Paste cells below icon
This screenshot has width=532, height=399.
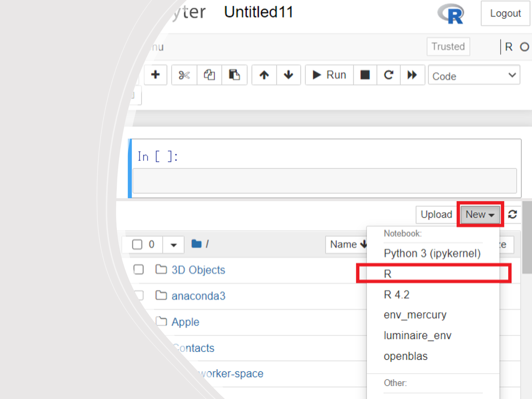234,75
